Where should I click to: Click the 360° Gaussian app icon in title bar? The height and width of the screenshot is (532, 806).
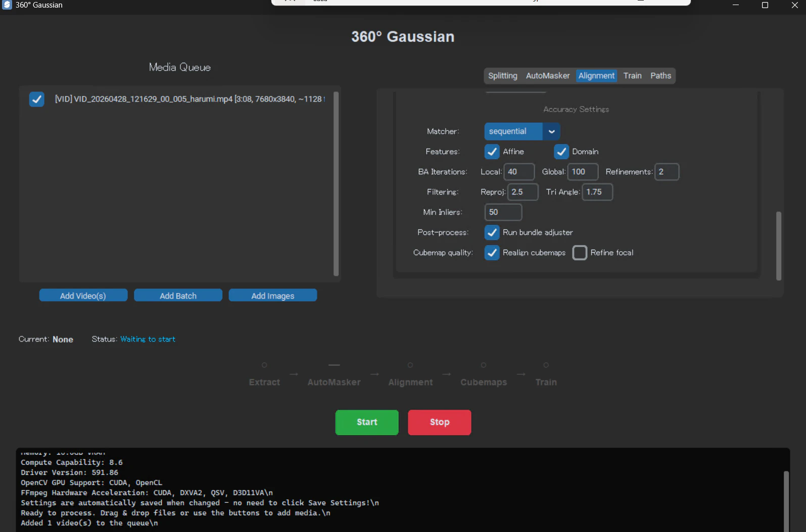click(7, 5)
